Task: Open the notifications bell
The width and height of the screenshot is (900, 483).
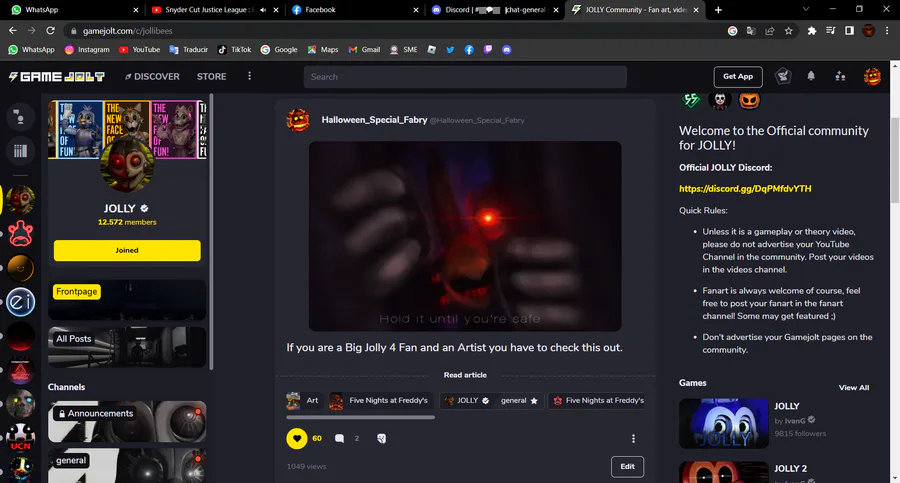Action: tap(811, 76)
